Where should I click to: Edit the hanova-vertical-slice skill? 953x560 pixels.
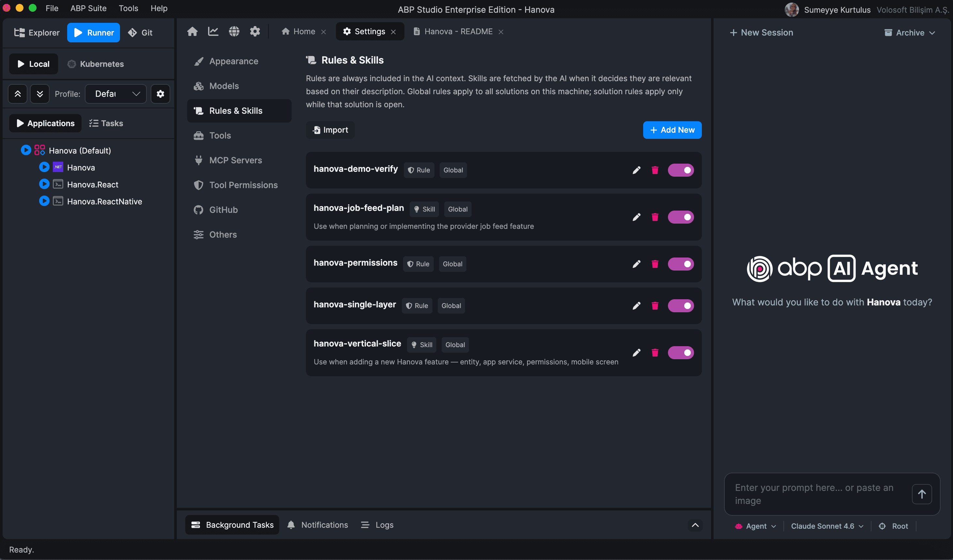point(636,353)
